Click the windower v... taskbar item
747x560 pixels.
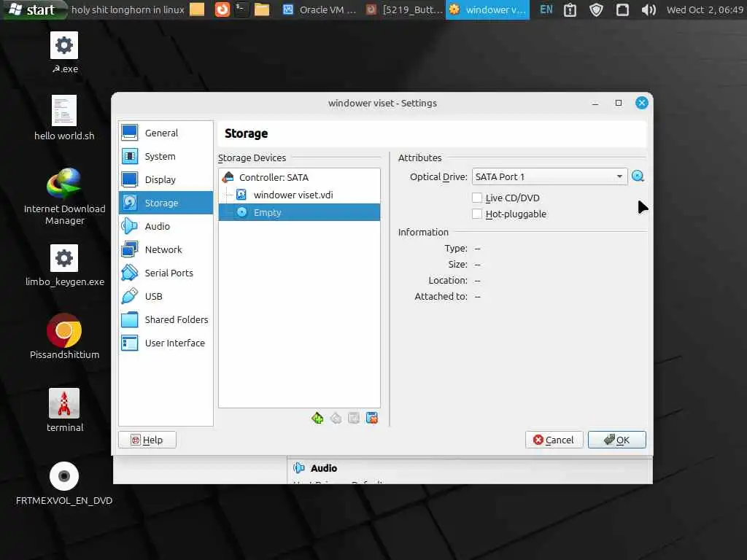tap(487, 9)
